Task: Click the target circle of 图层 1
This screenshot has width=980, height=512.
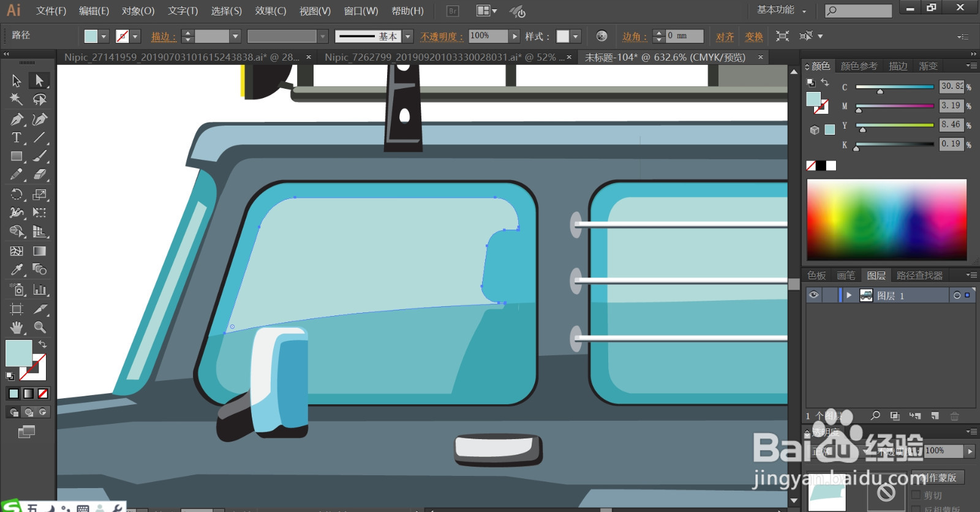Action: [x=956, y=295]
